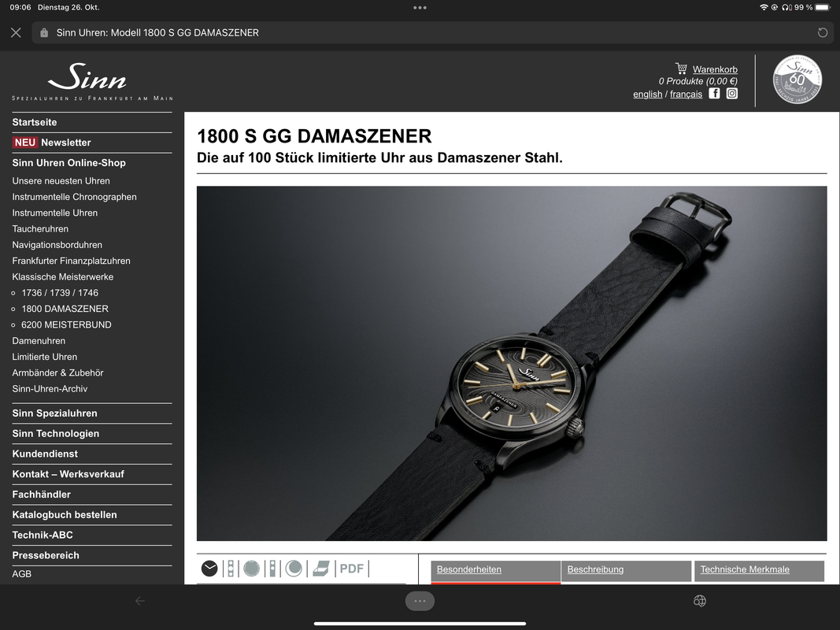
Task: Select the second strap view icon
Action: click(x=272, y=569)
